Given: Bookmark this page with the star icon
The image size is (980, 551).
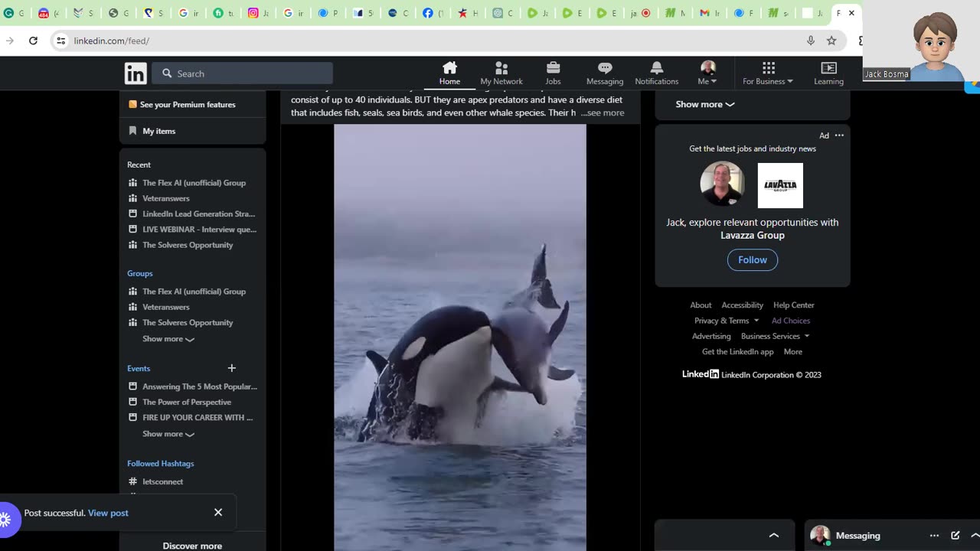Looking at the screenshot, I should 831,41.
